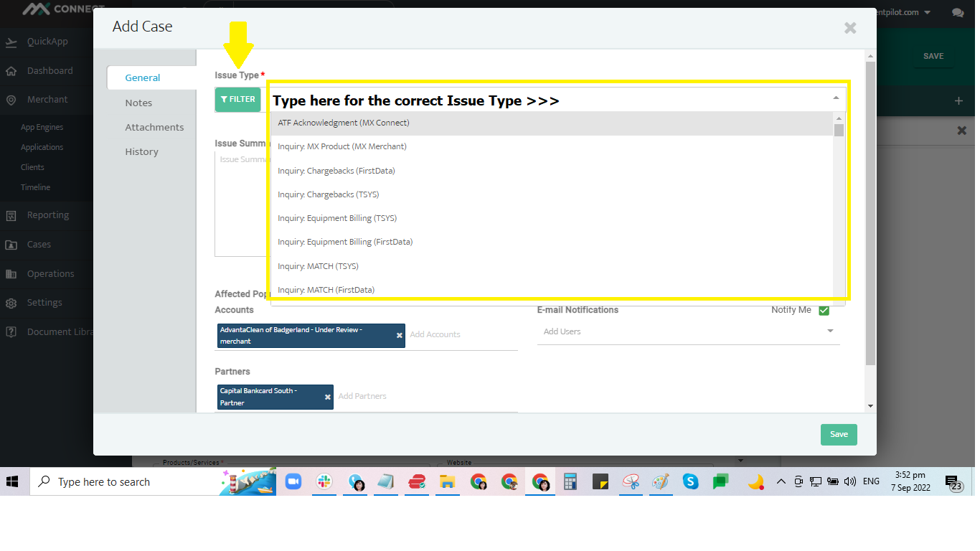The height and width of the screenshot is (551, 980).
Task: Open the Snipping Tool in taskbar
Action: (x=631, y=482)
